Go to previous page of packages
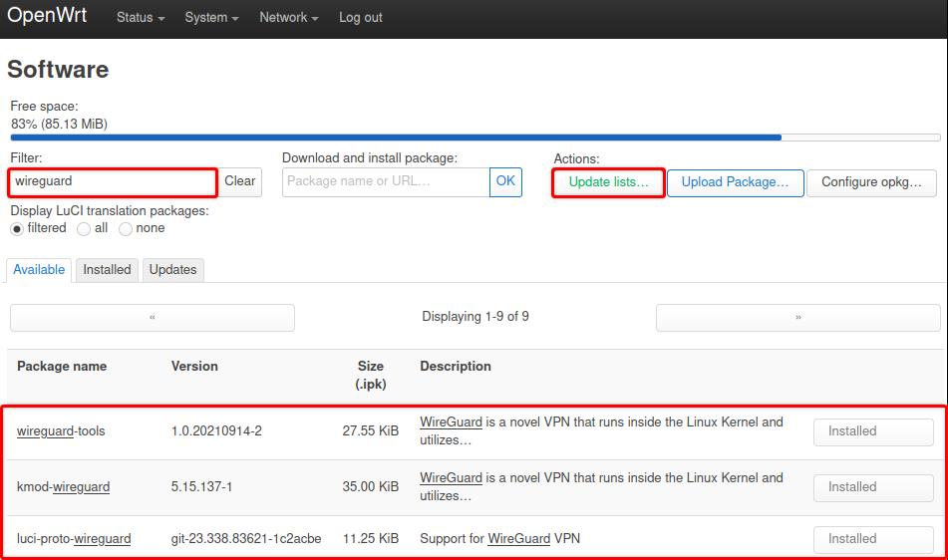Screen dimensions: 948x560 (x=153, y=317)
